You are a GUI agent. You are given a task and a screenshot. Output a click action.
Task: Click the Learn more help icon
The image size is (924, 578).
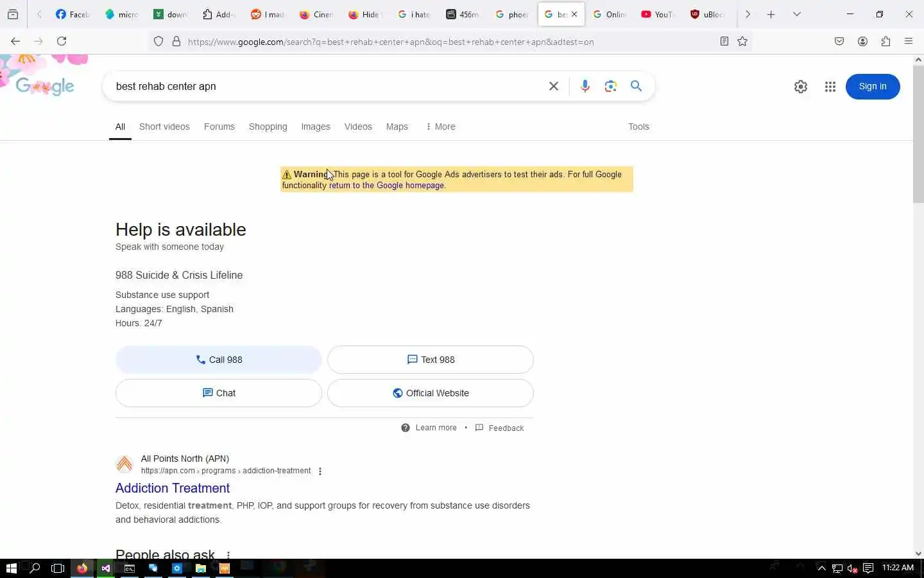tap(406, 428)
